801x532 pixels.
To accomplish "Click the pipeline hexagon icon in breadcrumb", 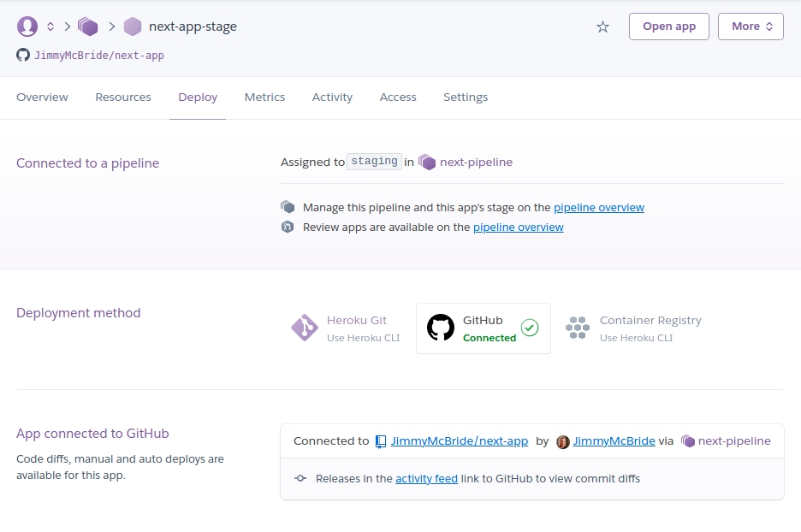I will coord(88,27).
